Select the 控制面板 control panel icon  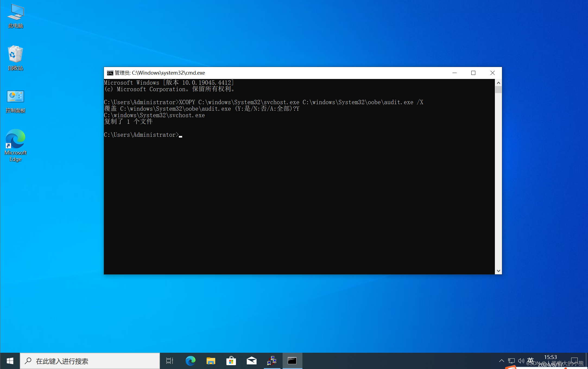15,101
